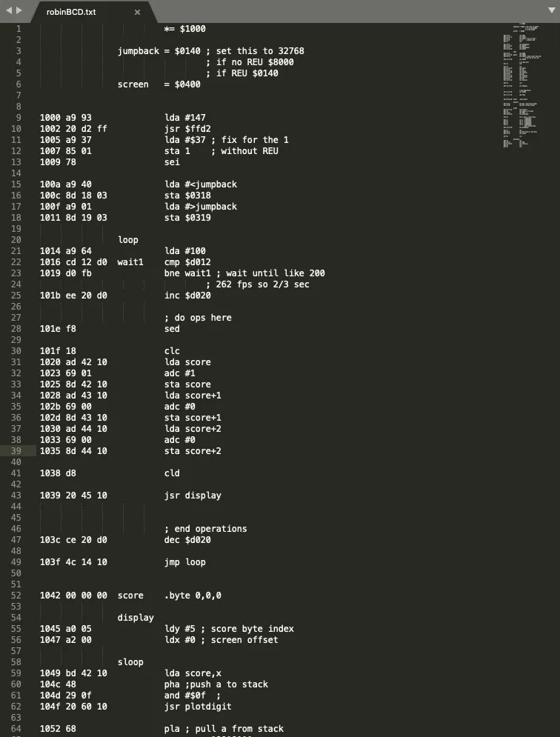This screenshot has height=737, width=560.
Task: Click the 'jmp loop' instruction
Action: pos(185,562)
